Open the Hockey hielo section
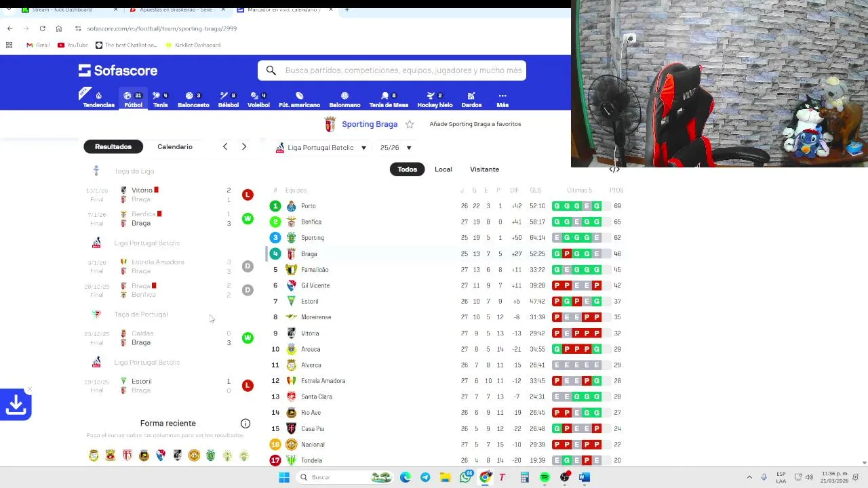Screen dimensions: 868x488 (435, 99)
